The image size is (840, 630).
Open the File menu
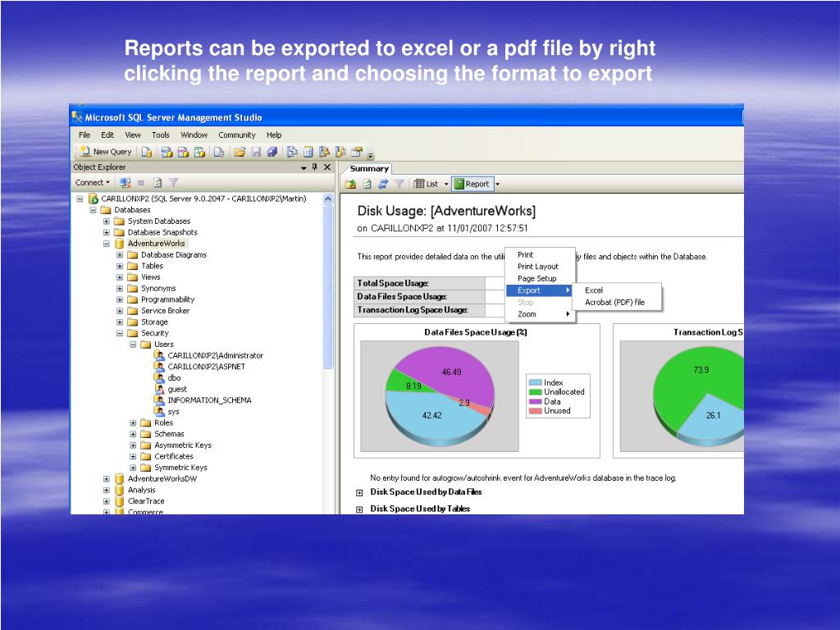(x=84, y=135)
